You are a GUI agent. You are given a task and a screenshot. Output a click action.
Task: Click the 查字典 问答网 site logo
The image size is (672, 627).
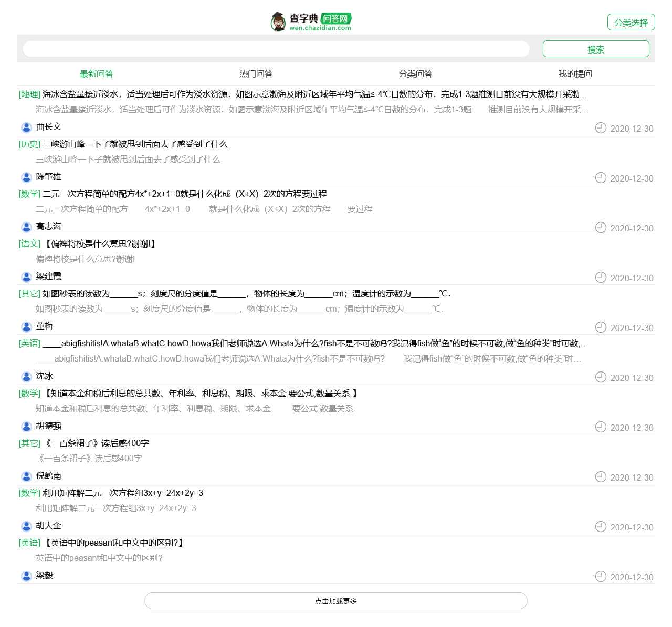click(x=311, y=22)
